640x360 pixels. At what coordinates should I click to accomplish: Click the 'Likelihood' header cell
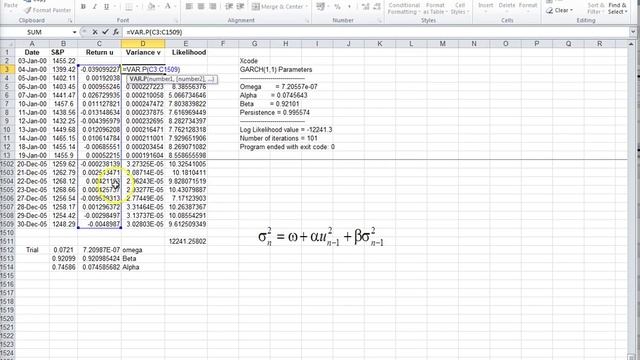186,52
